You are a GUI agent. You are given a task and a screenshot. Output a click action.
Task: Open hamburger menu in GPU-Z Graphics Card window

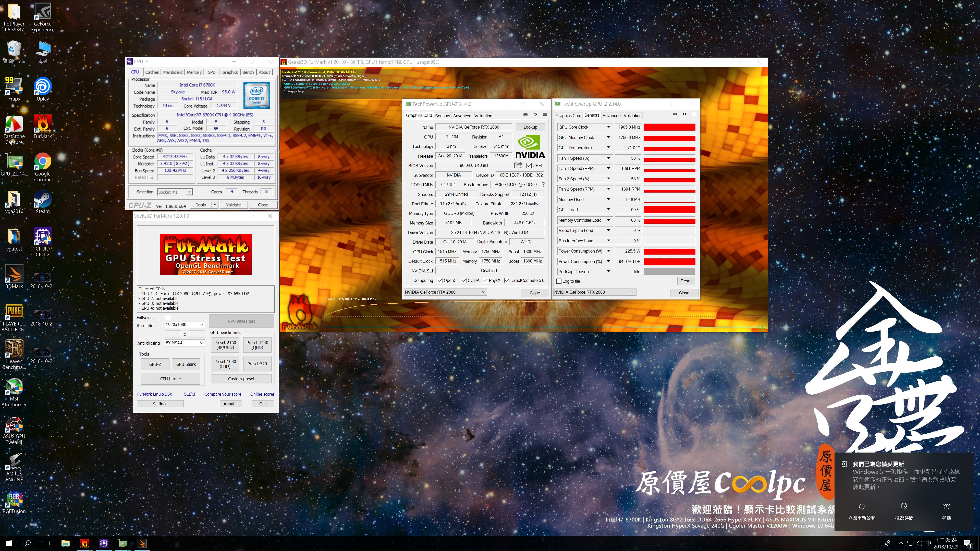tap(545, 114)
